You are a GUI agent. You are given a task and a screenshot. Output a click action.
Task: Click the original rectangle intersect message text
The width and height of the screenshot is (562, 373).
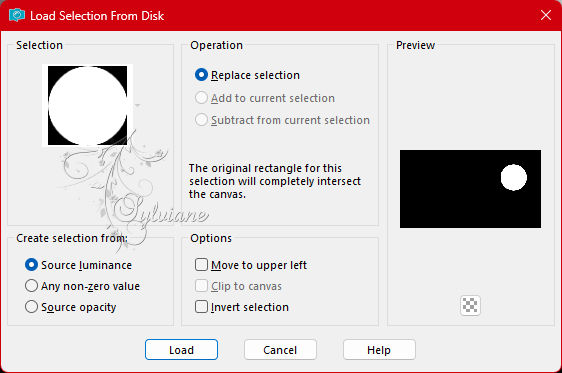(275, 181)
